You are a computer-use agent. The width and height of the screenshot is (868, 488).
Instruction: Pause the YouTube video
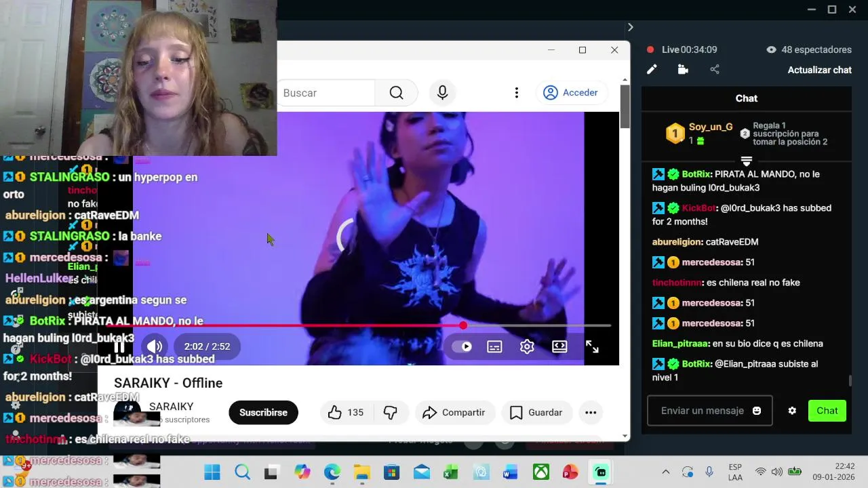pyautogui.click(x=119, y=346)
